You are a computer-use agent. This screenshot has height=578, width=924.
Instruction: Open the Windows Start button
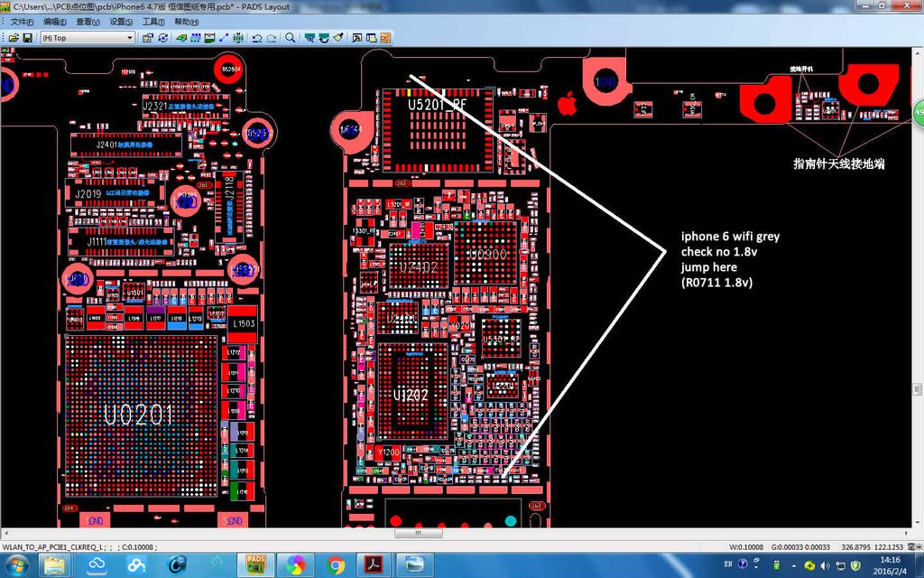pos(16,565)
